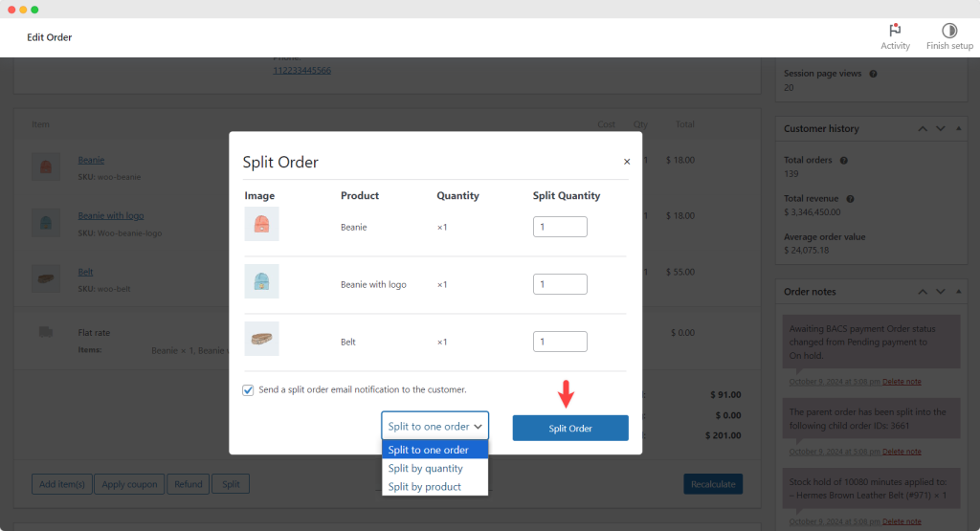Image resolution: width=980 pixels, height=531 pixels.
Task: Click the Recalculate button
Action: tap(712, 484)
